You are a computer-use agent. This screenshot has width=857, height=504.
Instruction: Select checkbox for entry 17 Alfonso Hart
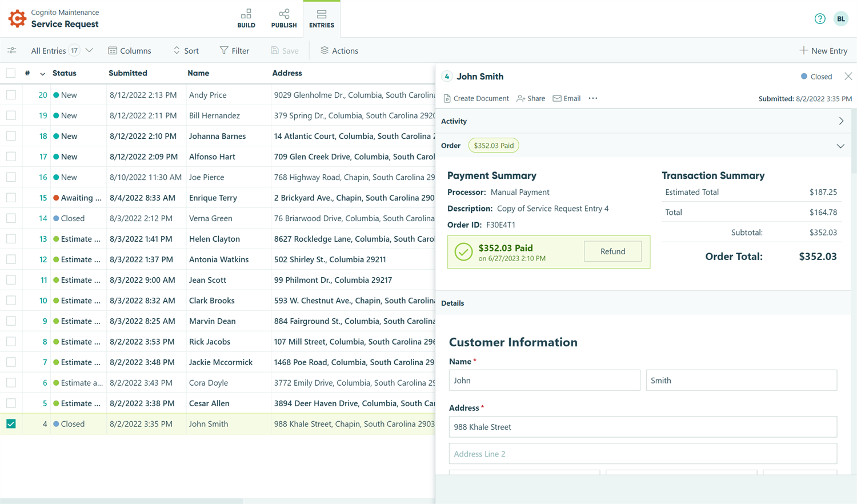click(x=11, y=157)
